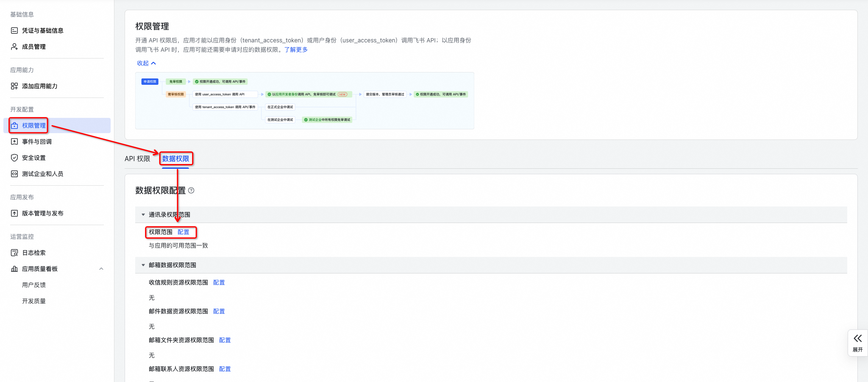Click the 成员管理 person icon
Viewport: 868px width, 382px height.
(14, 47)
